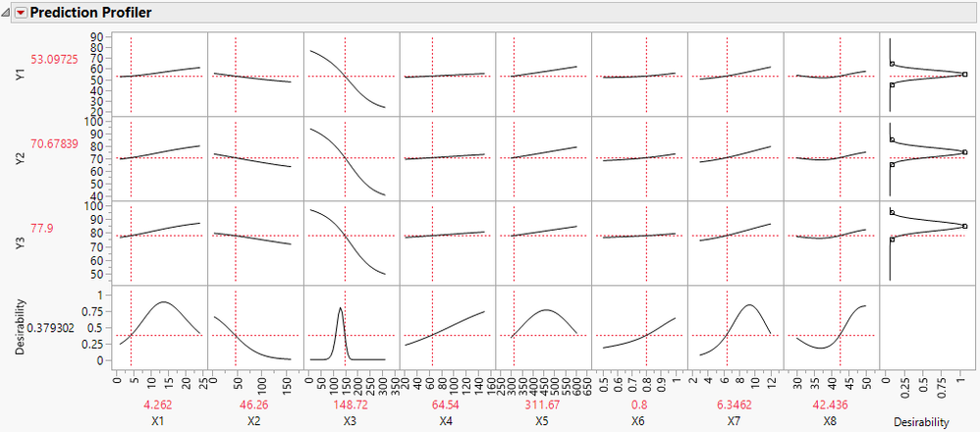Click the bottom handle of Y3 desirability function

click(x=892, y=239)
